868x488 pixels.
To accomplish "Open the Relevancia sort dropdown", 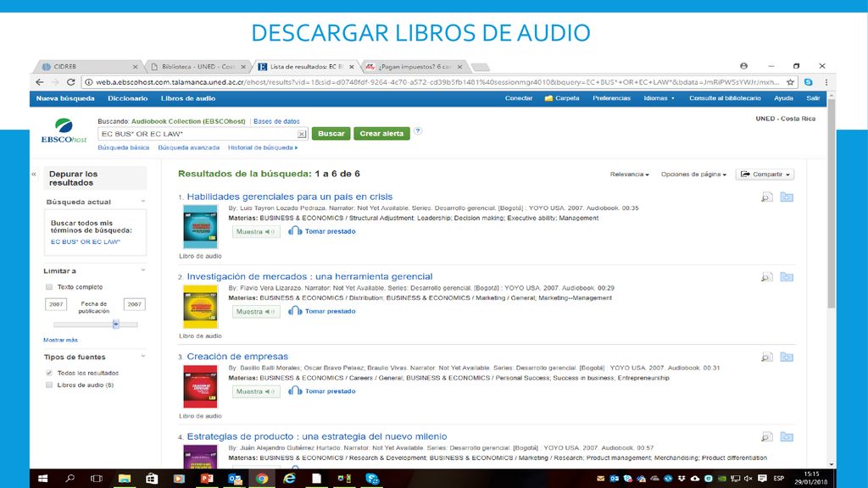I will [x=630, y=175].
